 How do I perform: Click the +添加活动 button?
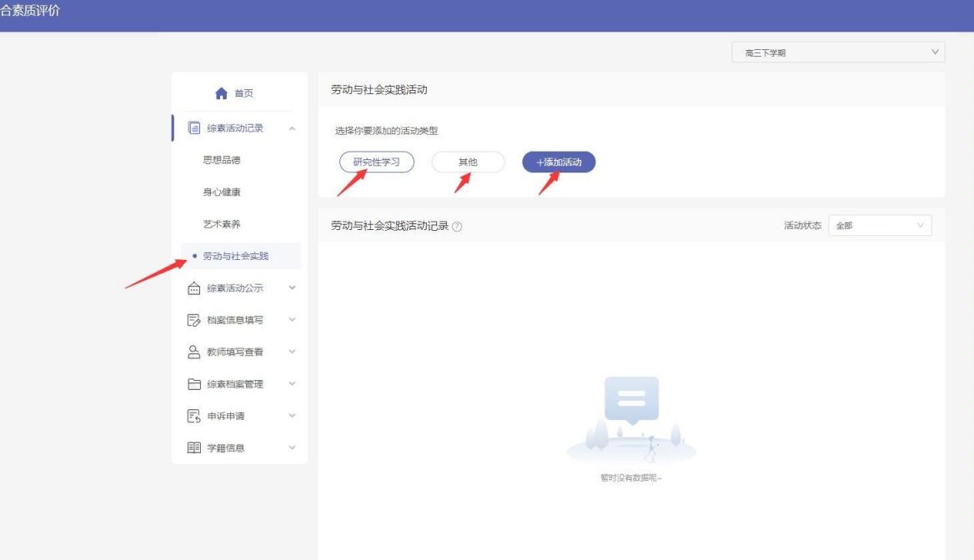(558, 162)
